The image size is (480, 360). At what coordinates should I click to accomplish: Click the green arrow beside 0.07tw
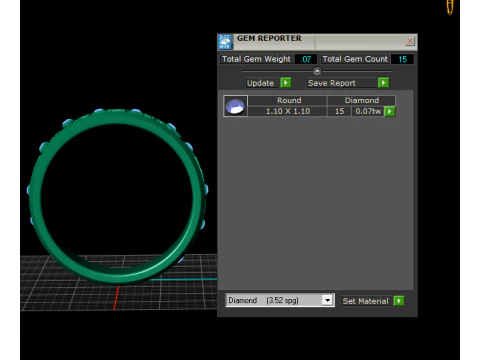coord(389,111)
